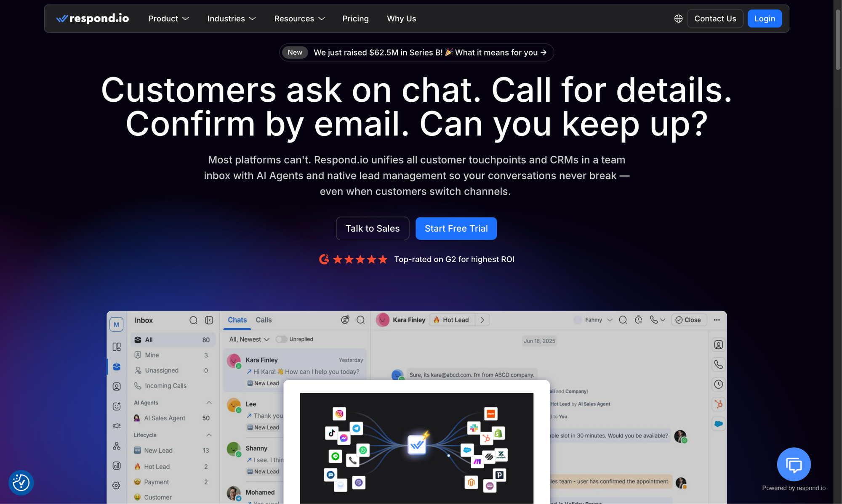
Task: Open the All, Newest sort dropdown
Action: pos(249,339)
